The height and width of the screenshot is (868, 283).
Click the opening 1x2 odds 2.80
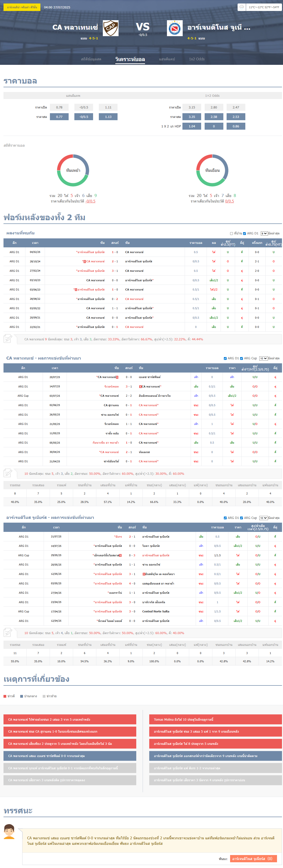(x=214, y=107)
